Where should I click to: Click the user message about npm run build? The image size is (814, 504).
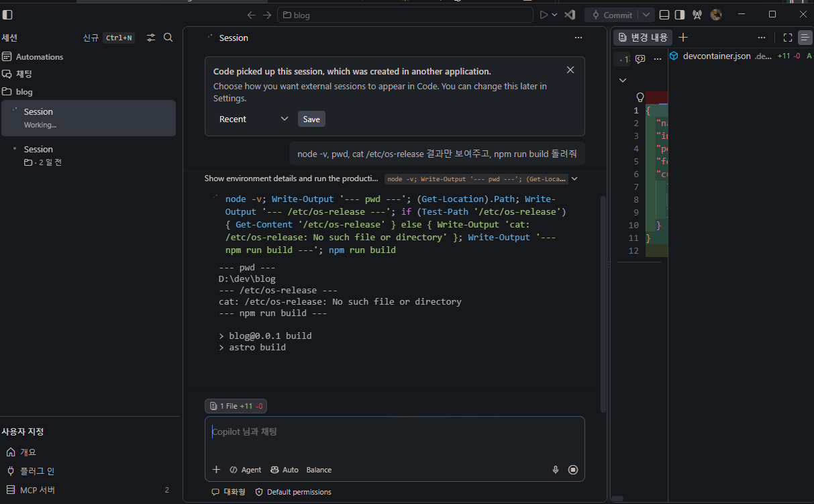pos(437,154)
